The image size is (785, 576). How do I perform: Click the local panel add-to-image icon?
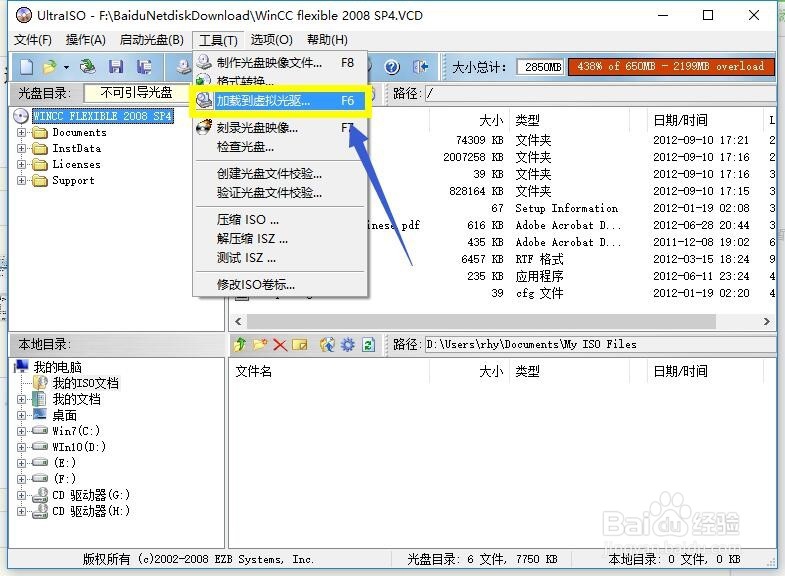click(x=327, y=344)
